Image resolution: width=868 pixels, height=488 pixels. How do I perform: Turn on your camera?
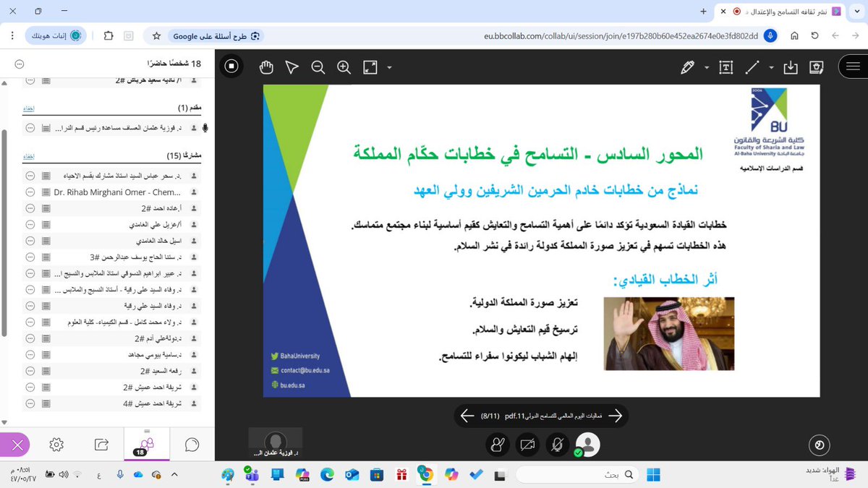pos(527,446)
